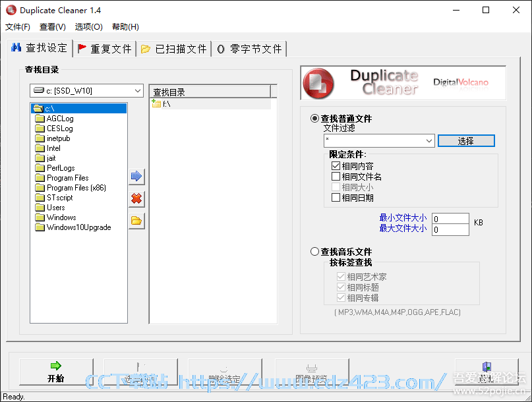Click the 最小文件大小 input field
The width and height of the screenshot is (532, 402).
(x=450, y=219)
